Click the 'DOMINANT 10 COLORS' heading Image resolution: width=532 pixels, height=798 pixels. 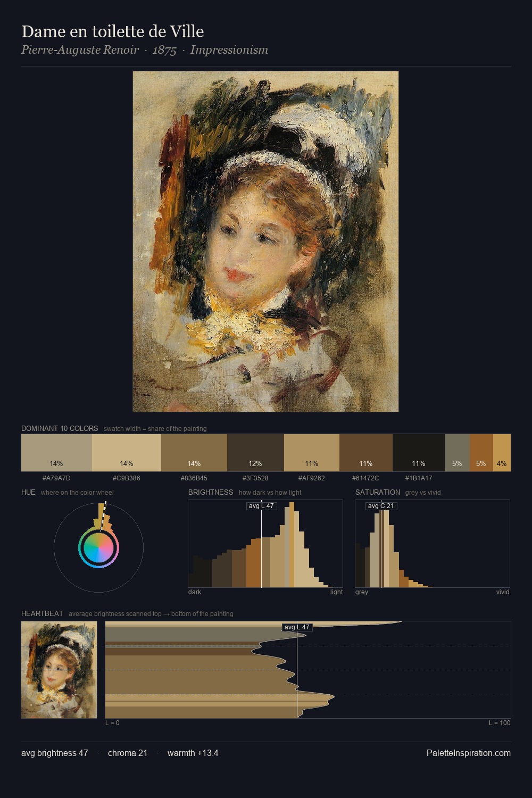(x=60, y=428)
